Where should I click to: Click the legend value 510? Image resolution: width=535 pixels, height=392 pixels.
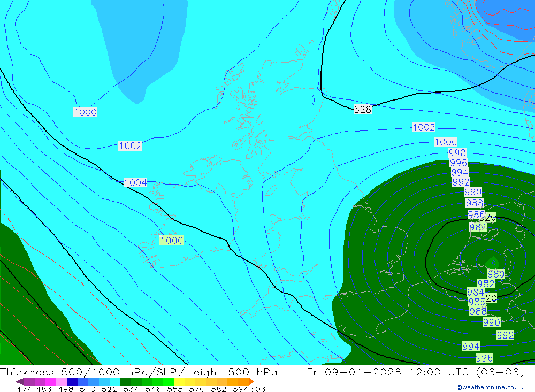(x=88, y=389)
